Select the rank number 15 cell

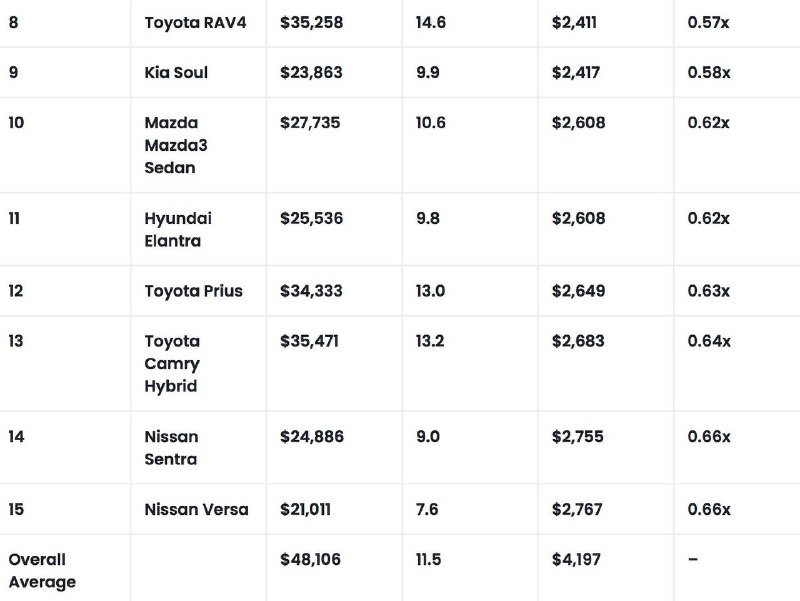click(15, 509)
